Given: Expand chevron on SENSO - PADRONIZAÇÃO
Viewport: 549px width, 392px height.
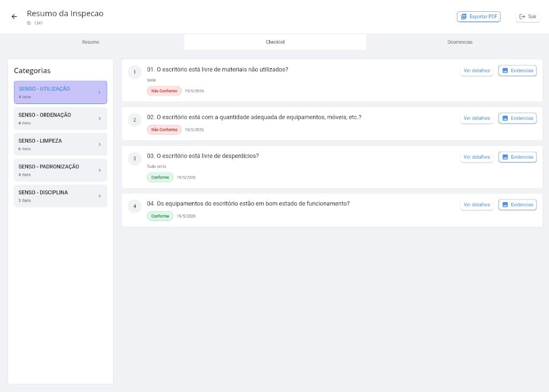Looking at the screenshot, I should (x=99, y=170).
